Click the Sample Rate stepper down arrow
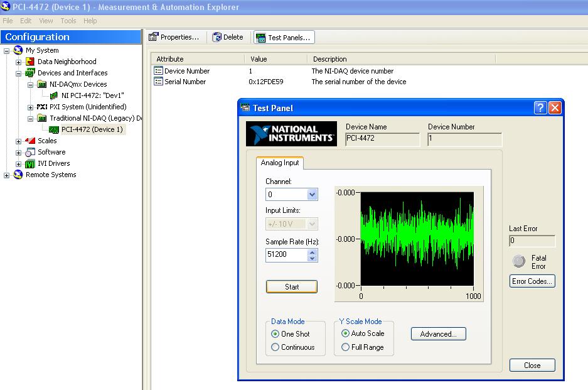 (x=312, y=258)
